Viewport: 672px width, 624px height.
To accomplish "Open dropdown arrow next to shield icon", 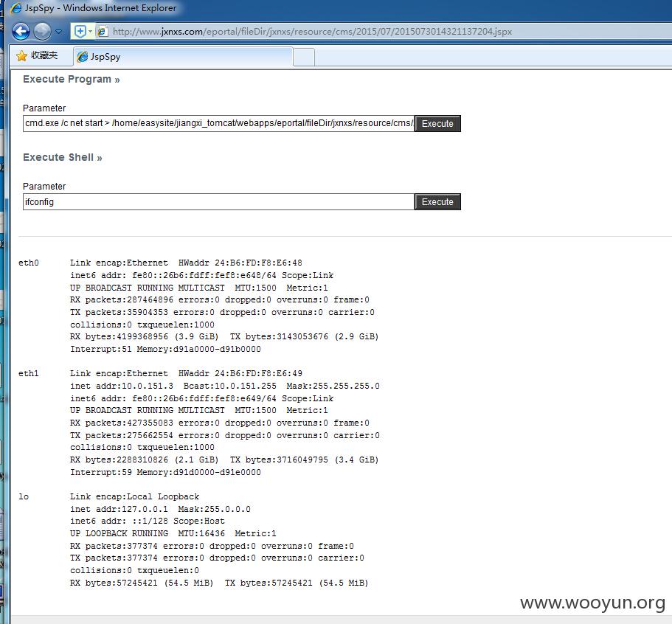I will pos(90,31).
